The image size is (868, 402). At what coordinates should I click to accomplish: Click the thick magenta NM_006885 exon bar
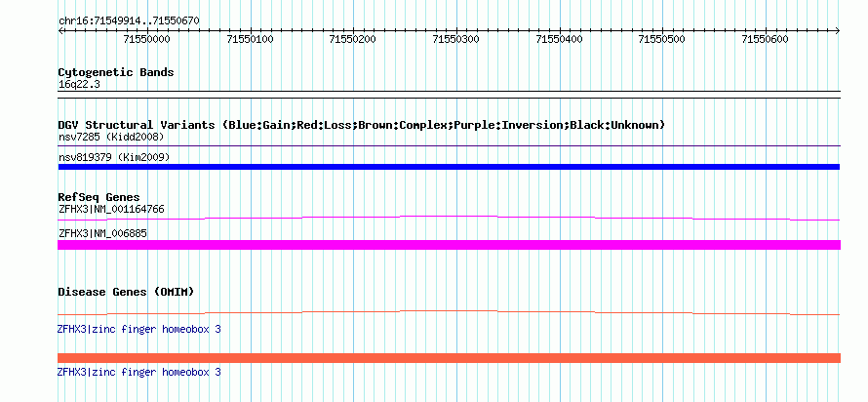click(449, 245)
